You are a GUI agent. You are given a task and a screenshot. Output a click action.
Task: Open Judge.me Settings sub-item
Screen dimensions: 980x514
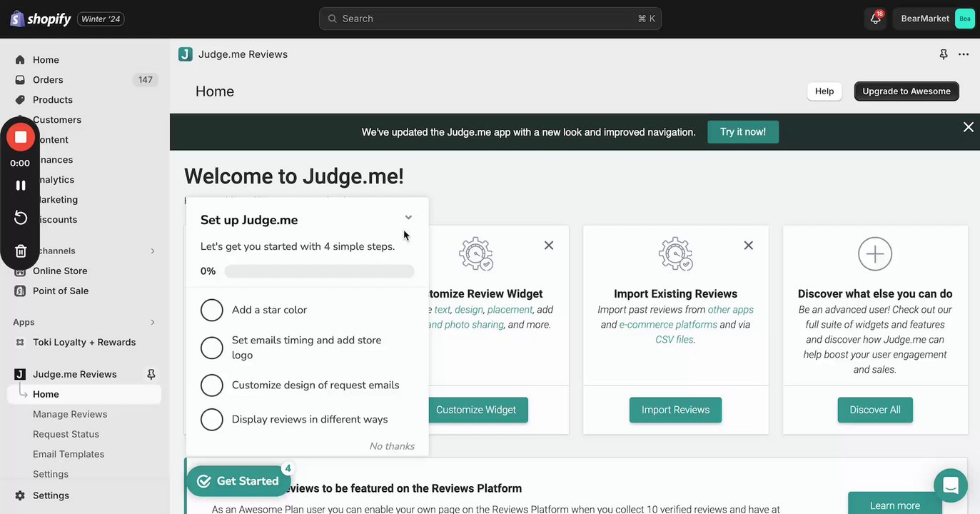51,474
